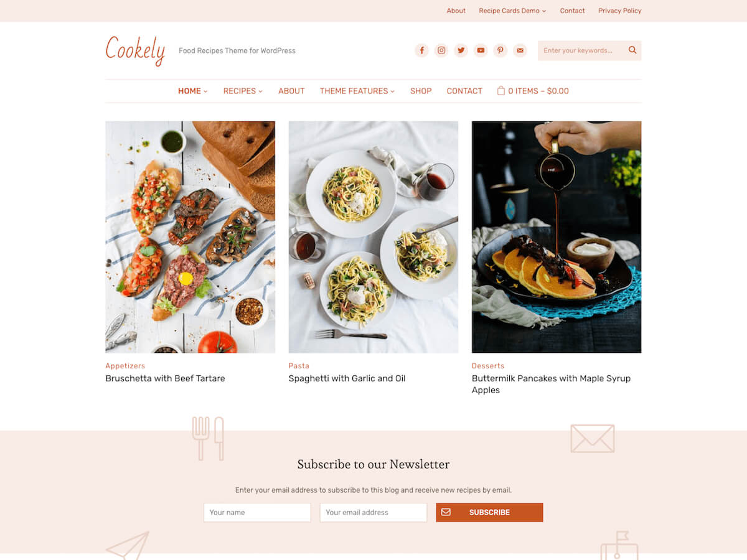747x560 pixels.
Task: Expand the RECIPES submenu
Action: click(243, 91)
